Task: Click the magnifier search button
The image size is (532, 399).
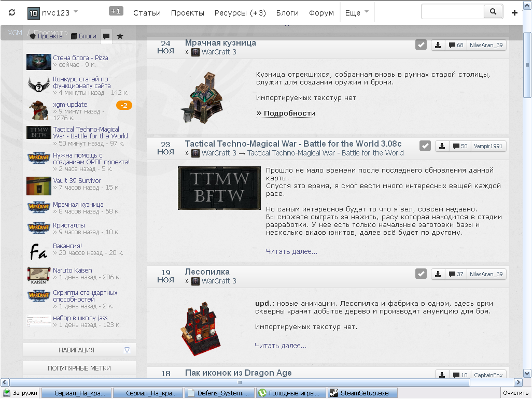Action: click(493, 11)
